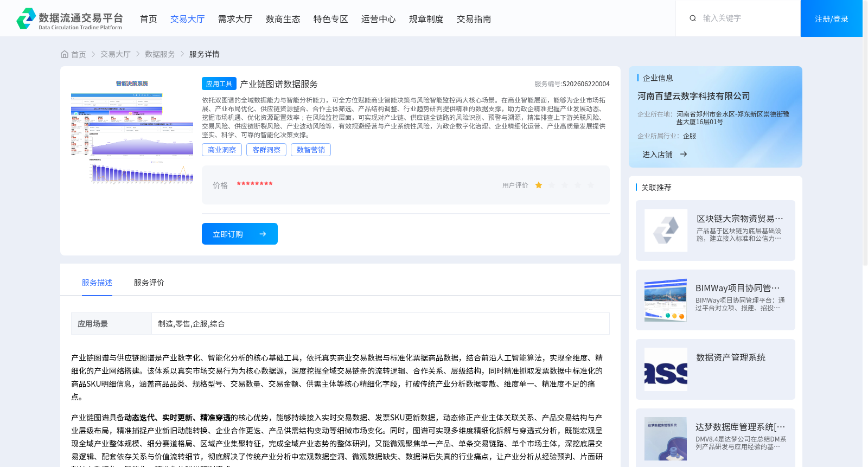
Task: Click the first rating star
Action: click(539, 185)
